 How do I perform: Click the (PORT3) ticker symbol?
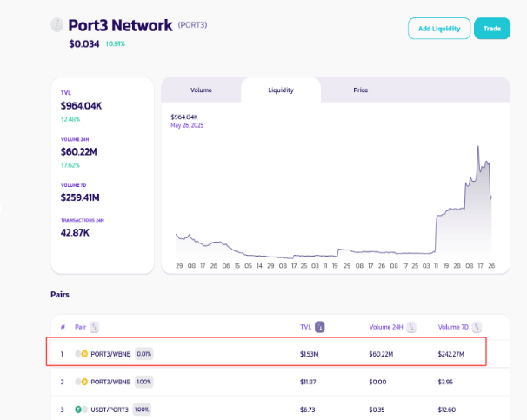point(192,25)
